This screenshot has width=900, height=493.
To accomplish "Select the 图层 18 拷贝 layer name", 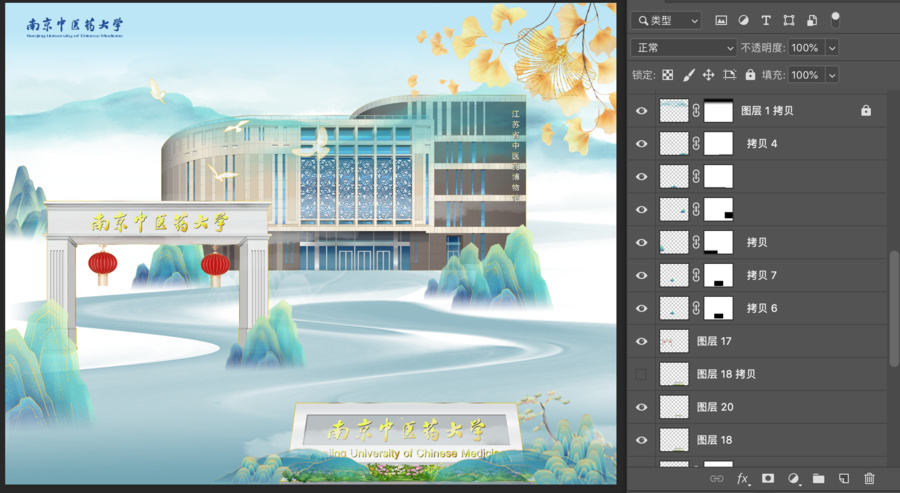I will 726,374.
